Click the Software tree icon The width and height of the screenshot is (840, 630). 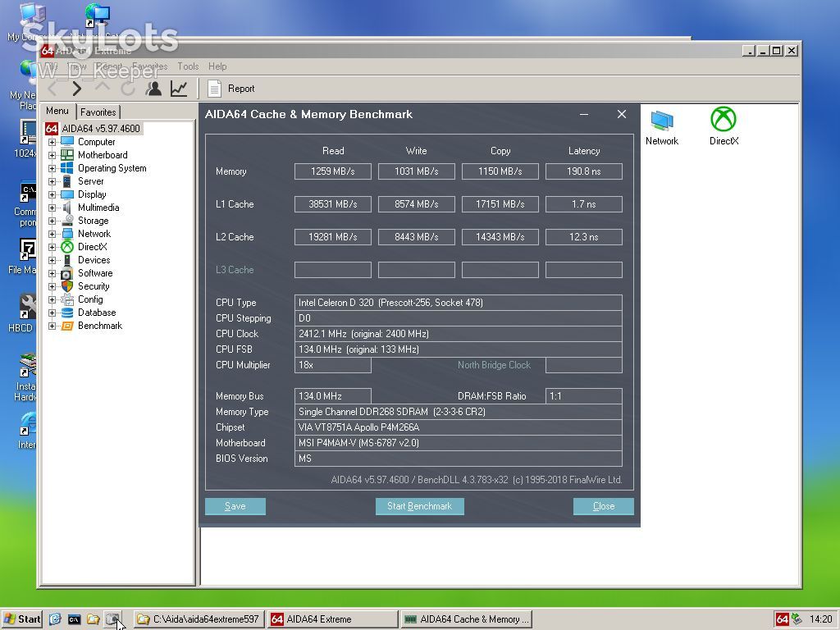(67, 273)
